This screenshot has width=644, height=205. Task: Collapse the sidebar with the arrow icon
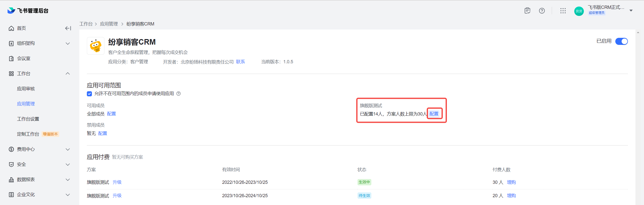click(68, 28)
